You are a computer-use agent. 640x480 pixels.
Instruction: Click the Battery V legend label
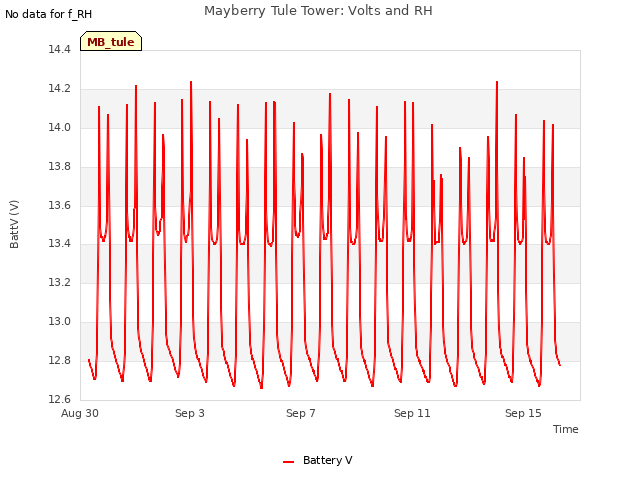coord(327,460)
